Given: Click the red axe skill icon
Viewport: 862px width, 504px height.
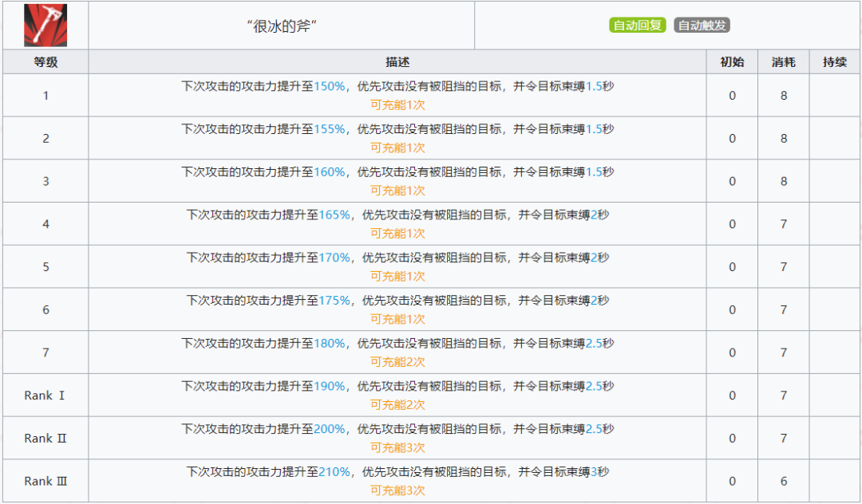Looking at the screenshot, I should click(x=45, y=26).
